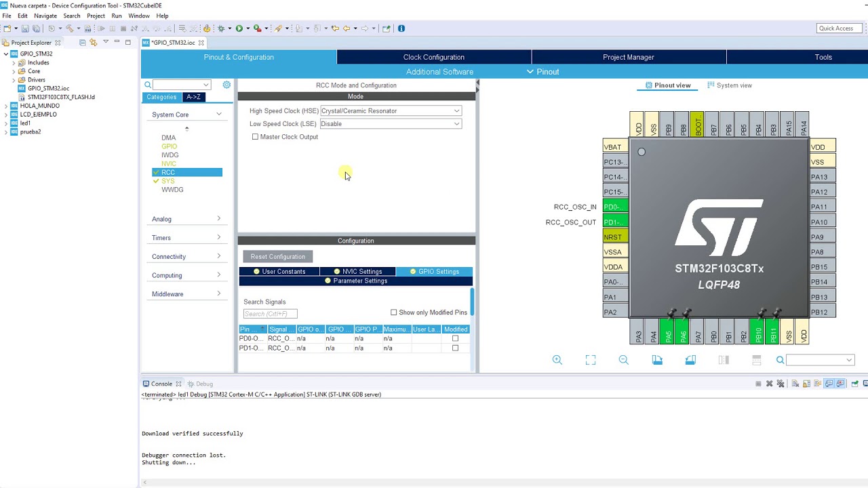The height and width of the screenshot is (488, 868).
Task: Open the Tools tab
Action: (x=823, y=57)
